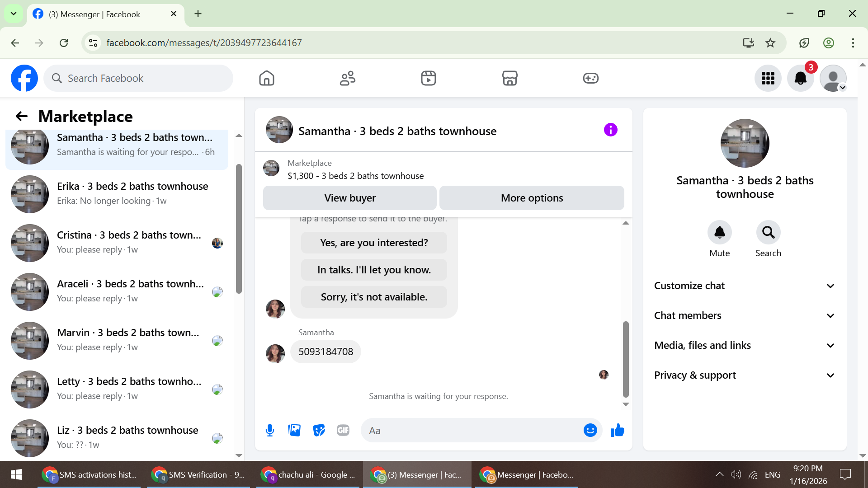Open conversation information purple icon

point(610,130)
